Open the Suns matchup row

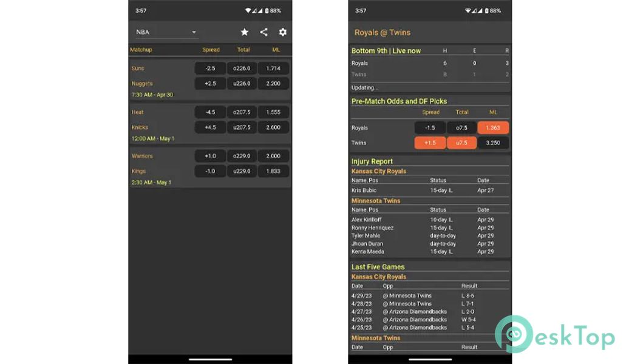tap(138, 69)
